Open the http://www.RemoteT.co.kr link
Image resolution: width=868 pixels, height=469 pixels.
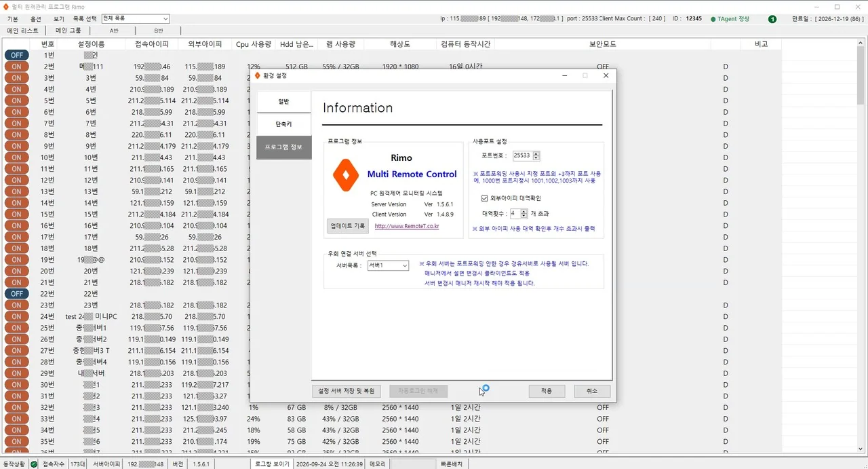[x=407, y=226]
